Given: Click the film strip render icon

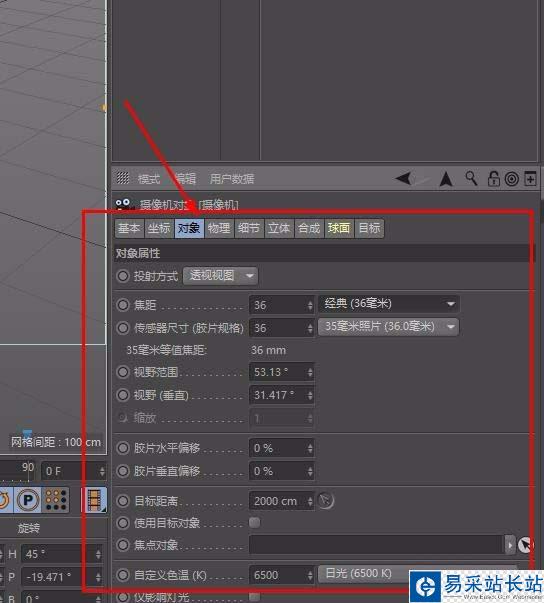Looking at the screenshot, I should 94,500.
